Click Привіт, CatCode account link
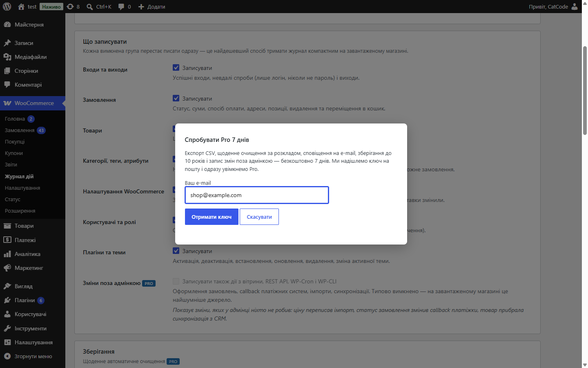The image size is (588, 368). click(548, 7)
